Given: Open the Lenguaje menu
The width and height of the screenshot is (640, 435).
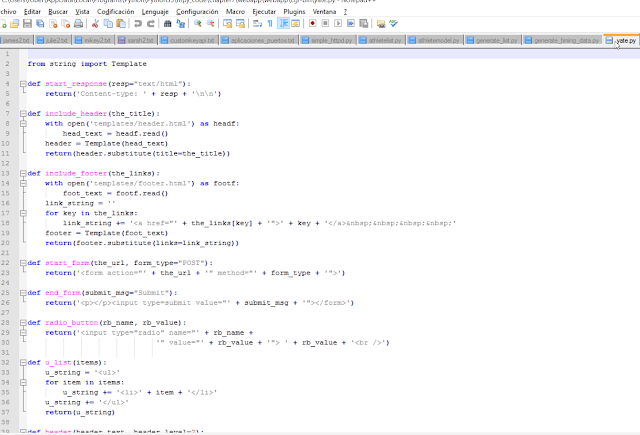Looking at the screenshot, I should [x=155, y=11].
